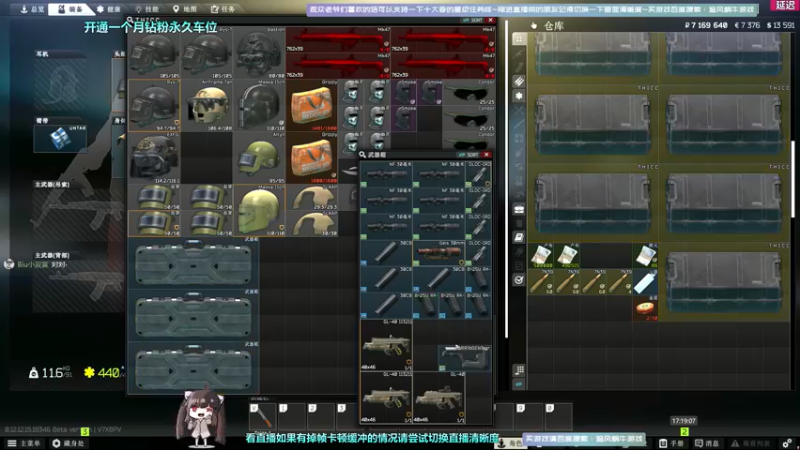
Task: Select the top-left THICC case in stash
Action: (x=593, y=58)
